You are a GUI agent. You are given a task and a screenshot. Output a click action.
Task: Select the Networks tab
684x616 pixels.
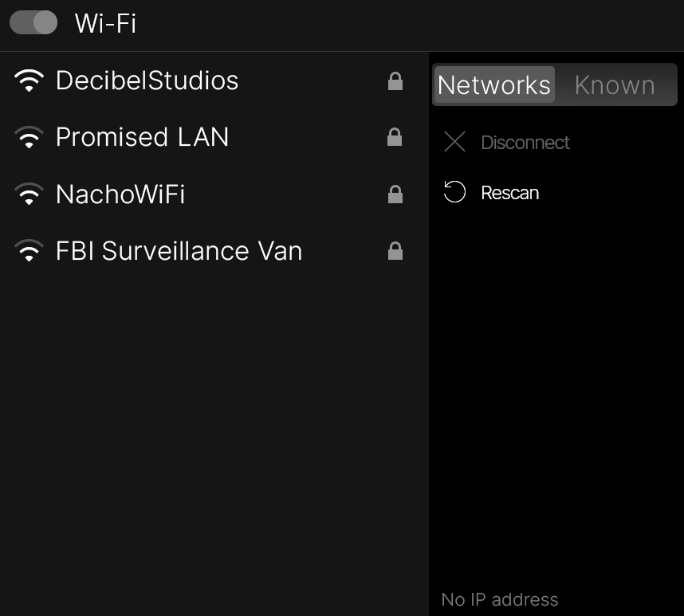pos(494,85)
